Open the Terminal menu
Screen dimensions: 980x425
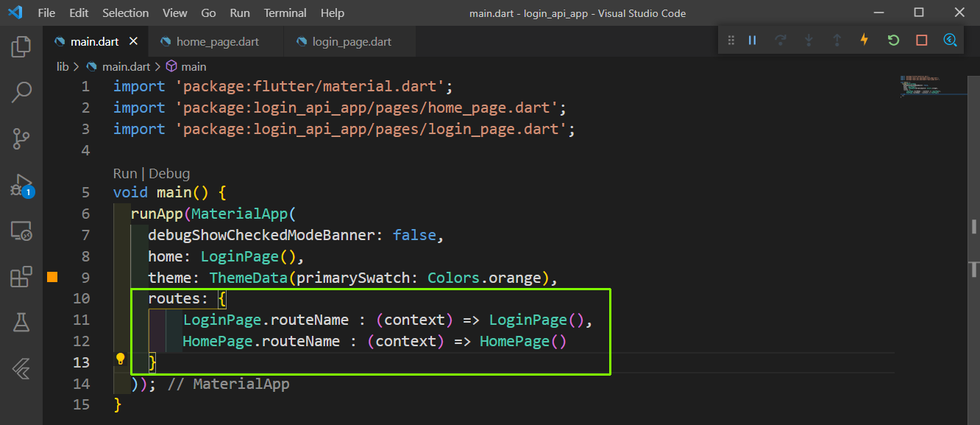point(285,13)
